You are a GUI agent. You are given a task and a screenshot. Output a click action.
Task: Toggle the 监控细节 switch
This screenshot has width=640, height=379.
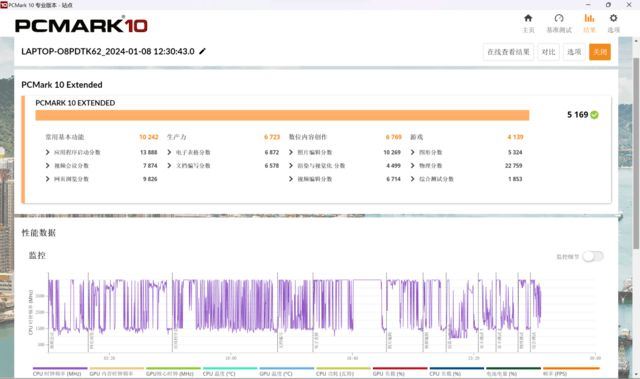tap(593, 256)
